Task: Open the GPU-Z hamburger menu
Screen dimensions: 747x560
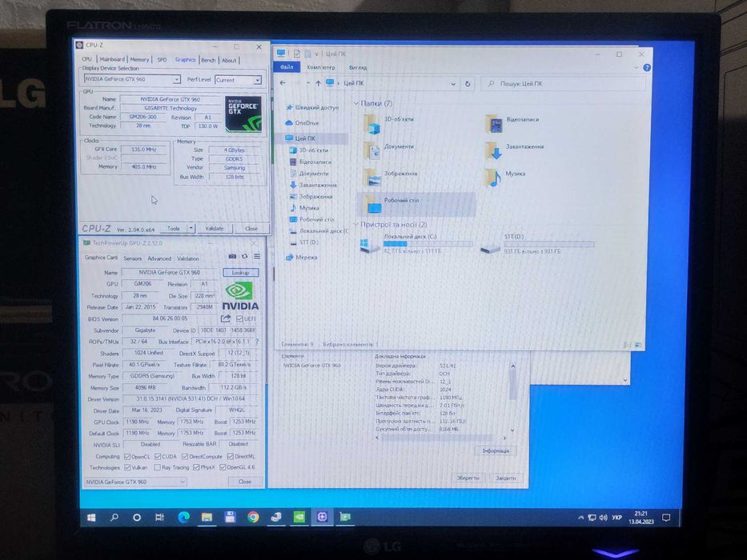Action: point(257,256)
